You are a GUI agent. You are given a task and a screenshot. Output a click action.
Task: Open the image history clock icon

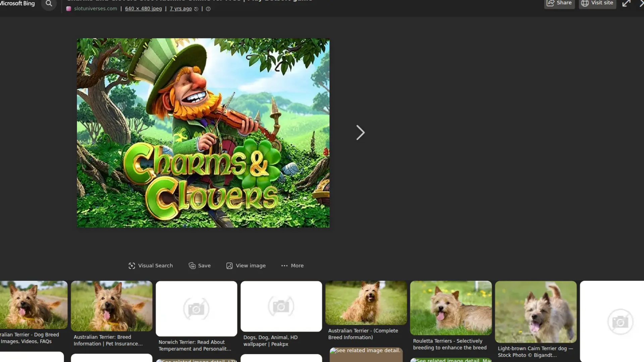[x=196, y=9]
